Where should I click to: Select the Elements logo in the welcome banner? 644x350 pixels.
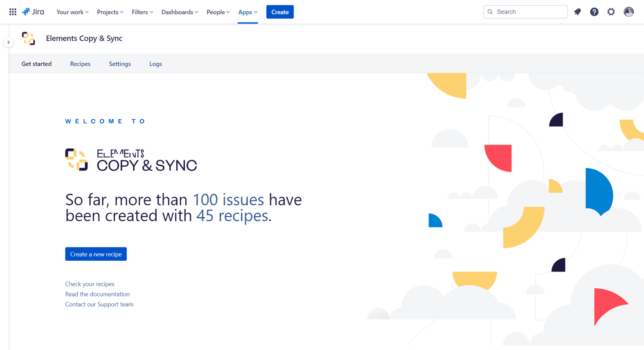coord(76,159)
